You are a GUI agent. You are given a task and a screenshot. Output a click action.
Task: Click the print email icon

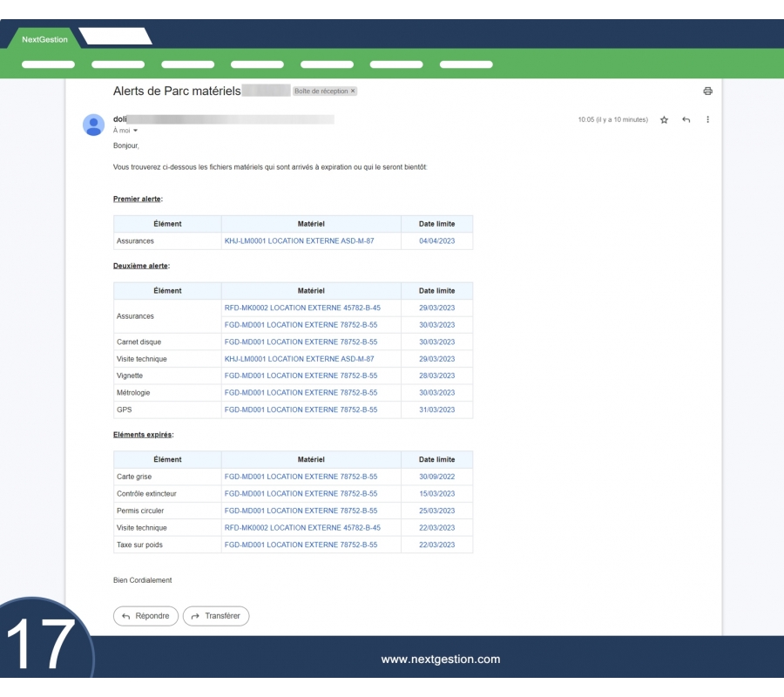click(707, 91)
